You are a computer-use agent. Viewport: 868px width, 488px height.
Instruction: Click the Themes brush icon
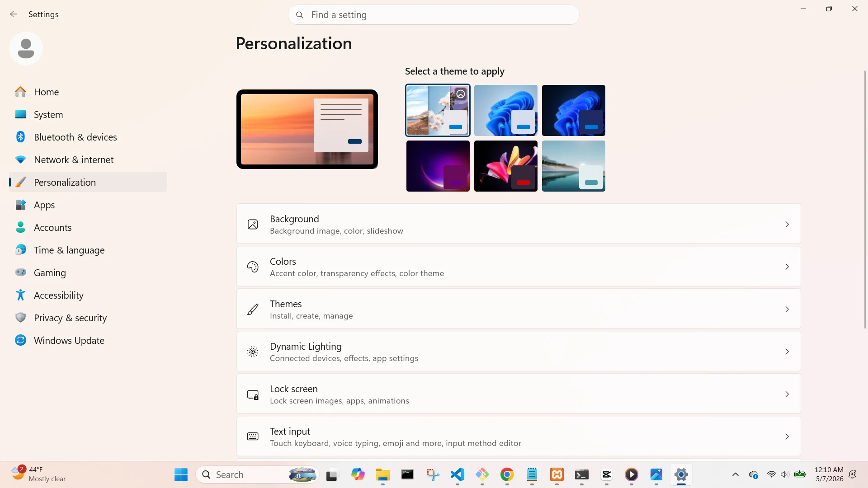[x=253, y=310]
